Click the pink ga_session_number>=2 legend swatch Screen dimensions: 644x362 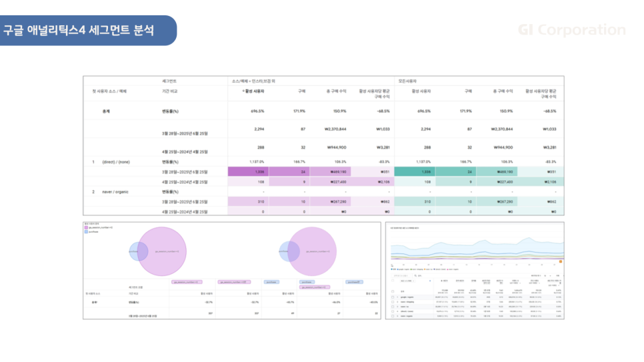[x=86, y=227]
